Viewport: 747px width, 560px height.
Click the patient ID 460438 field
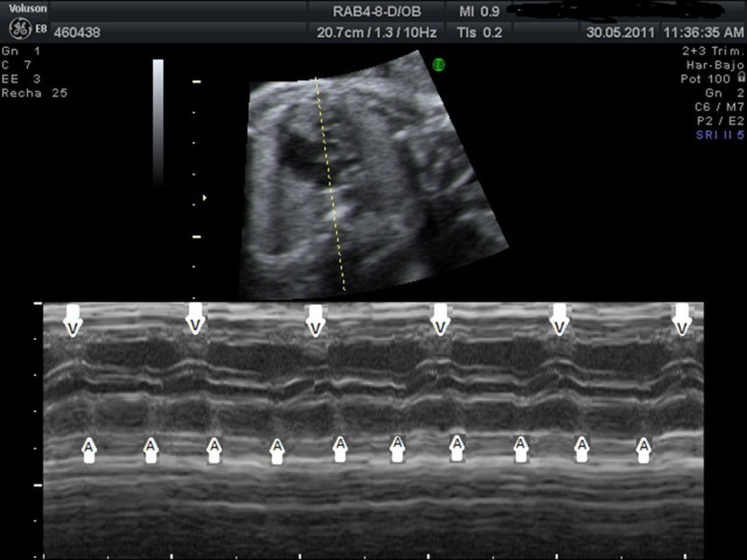click(77, 32)
